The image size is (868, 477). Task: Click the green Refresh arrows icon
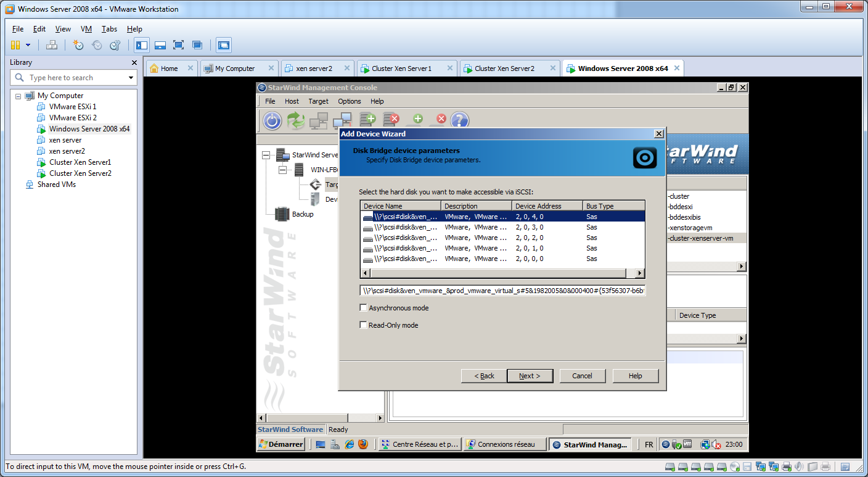click(296, 121)
